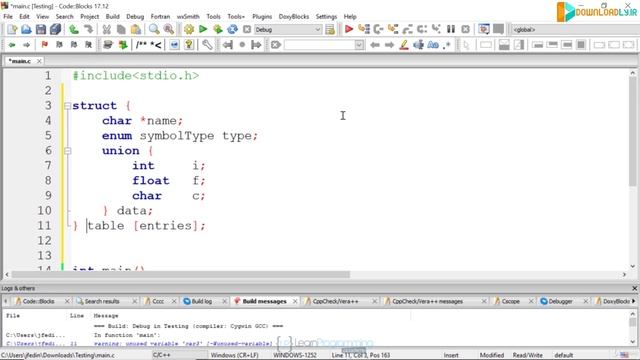Switch to the Build log tab
Screen dimensions: 640x360
point(201,301)
